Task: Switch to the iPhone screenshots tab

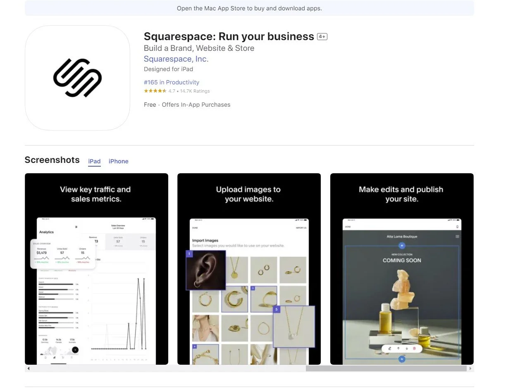Action: click(119, 161)
